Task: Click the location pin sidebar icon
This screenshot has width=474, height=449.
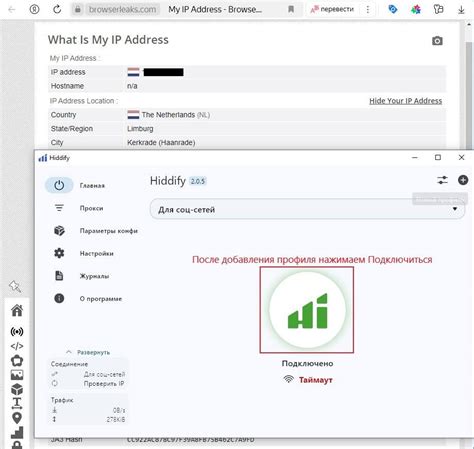Action: [17, 418]
